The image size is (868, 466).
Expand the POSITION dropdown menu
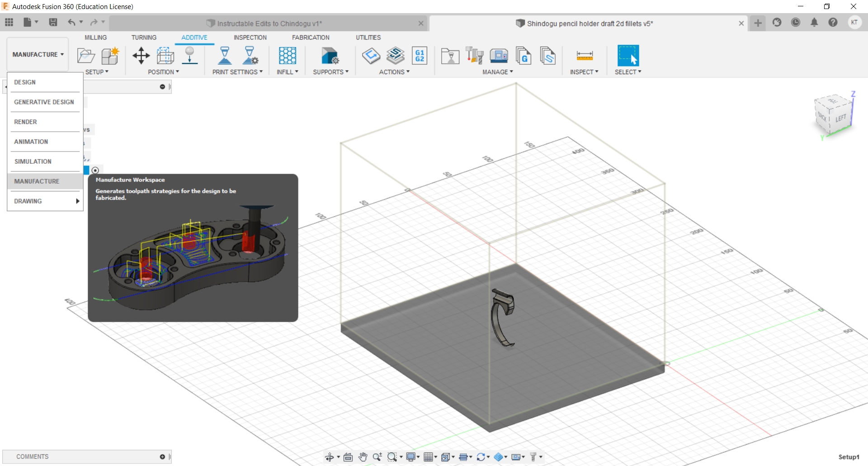click(163, 72)
